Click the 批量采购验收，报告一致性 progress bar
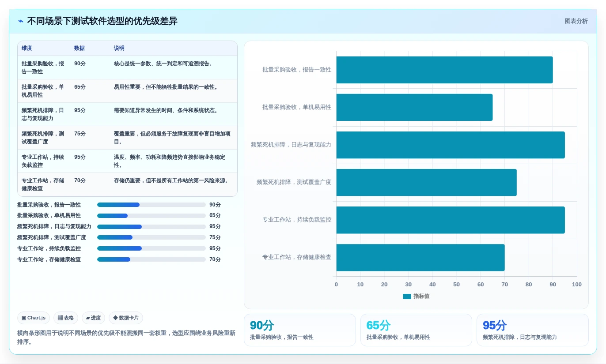 (x=151, y=205)
